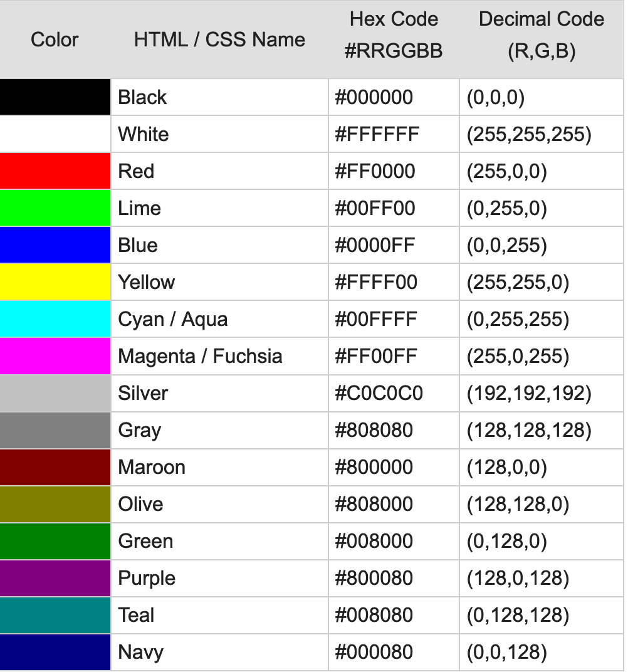This screenshot has height=672, width=628.
Task: Click hex code #808000
Action: [374, 504]
